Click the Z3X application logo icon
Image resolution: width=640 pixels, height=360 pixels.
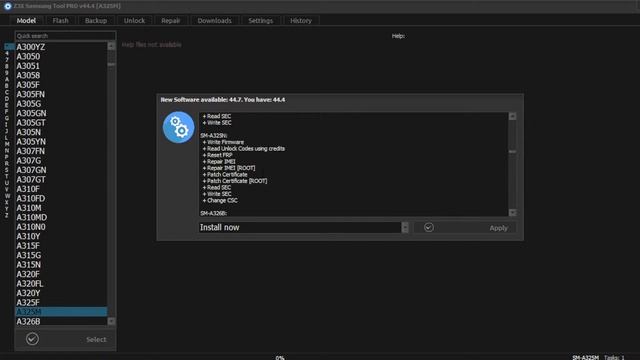pos(7,6)
